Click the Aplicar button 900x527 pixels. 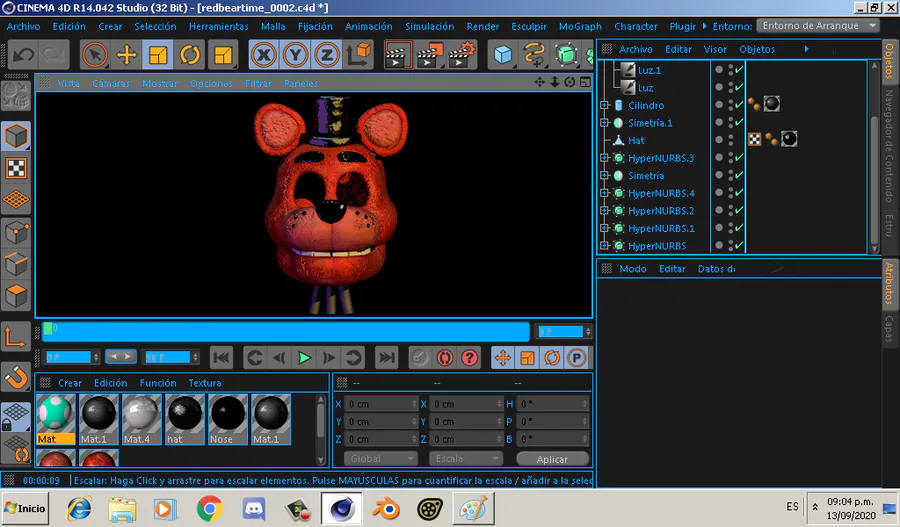pos(552,459)
